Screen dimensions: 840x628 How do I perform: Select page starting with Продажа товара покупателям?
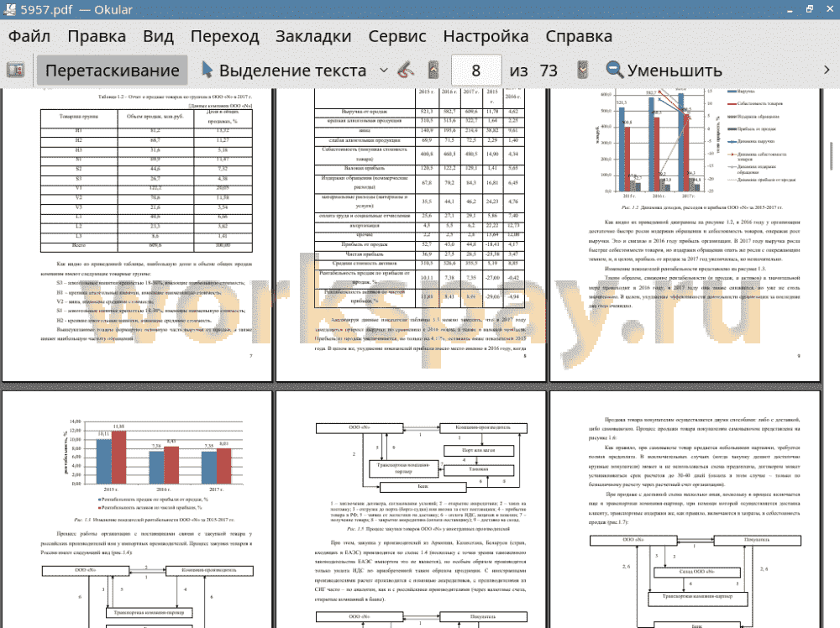pyautogui.click(x=685, y=509)
